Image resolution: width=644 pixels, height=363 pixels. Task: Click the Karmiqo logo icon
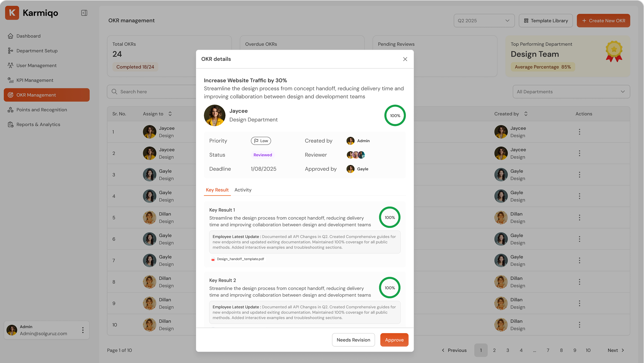[x=12, y=13]
